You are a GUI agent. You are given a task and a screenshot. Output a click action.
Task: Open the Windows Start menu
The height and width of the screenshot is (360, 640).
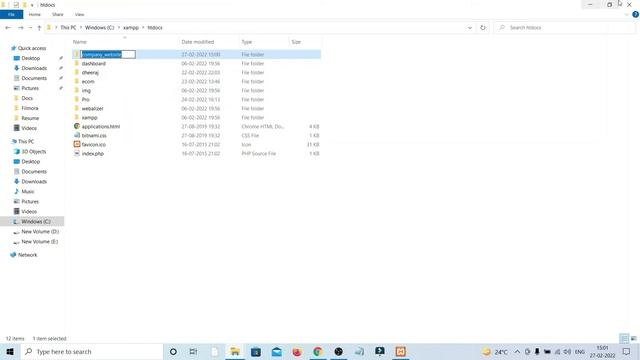(x=10, y=351)
